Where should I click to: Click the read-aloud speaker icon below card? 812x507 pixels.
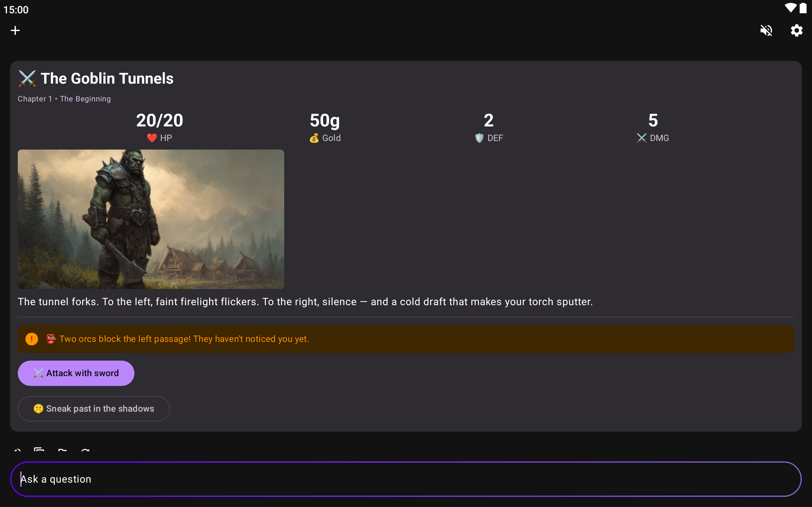17,449
